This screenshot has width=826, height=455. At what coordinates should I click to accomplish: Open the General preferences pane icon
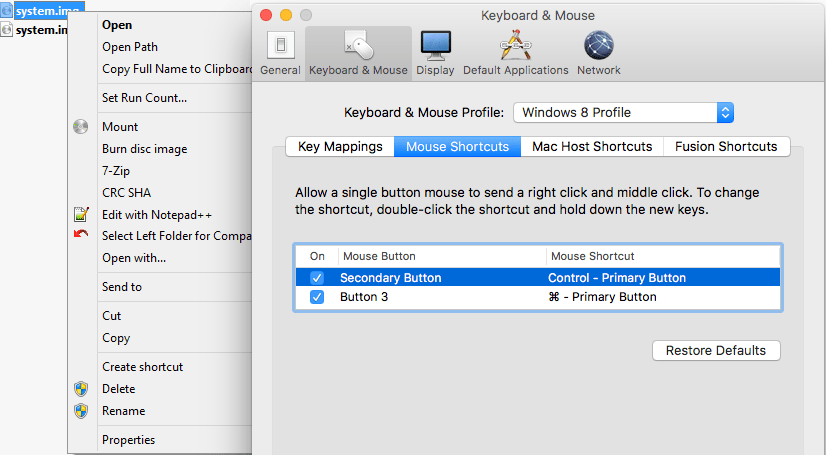tap(280, 46)
